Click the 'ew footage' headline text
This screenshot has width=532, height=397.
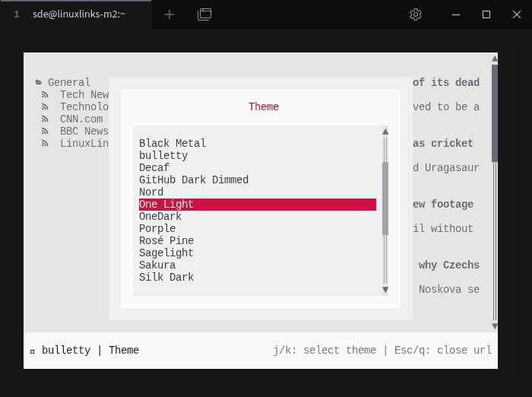(x=443, y=204)
